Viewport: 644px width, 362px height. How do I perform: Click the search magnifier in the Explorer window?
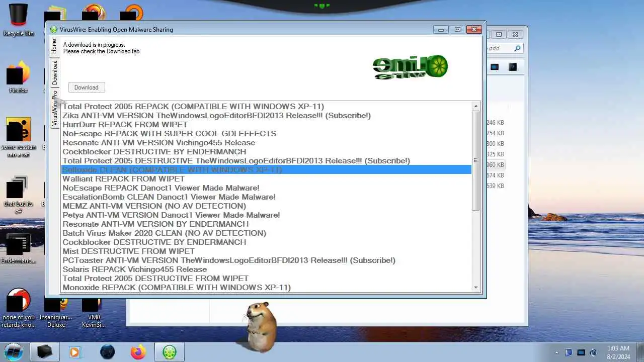click(x=517, y=48)
